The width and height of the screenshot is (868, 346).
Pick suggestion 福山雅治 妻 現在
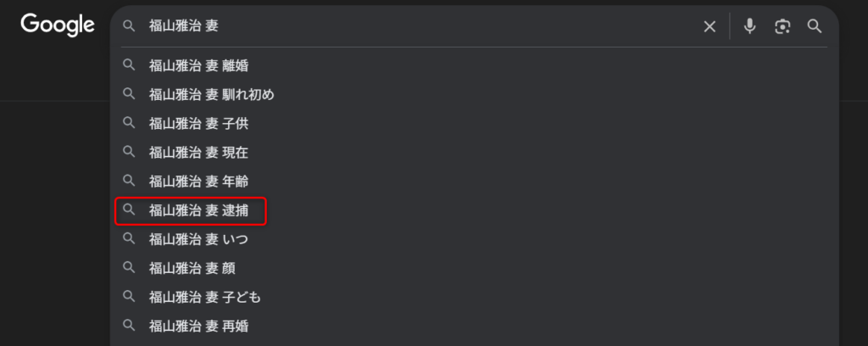(475, 153)
